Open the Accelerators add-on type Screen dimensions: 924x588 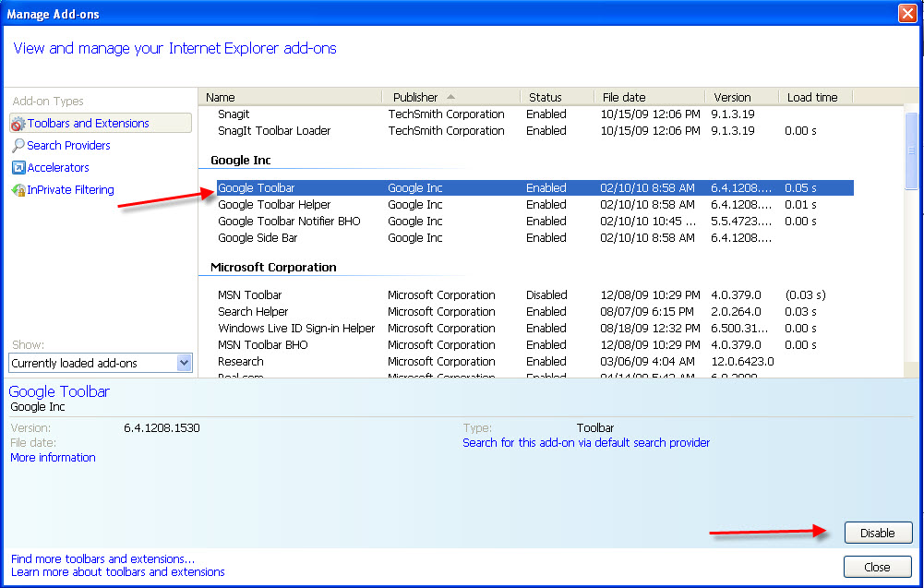coord(58,168)
